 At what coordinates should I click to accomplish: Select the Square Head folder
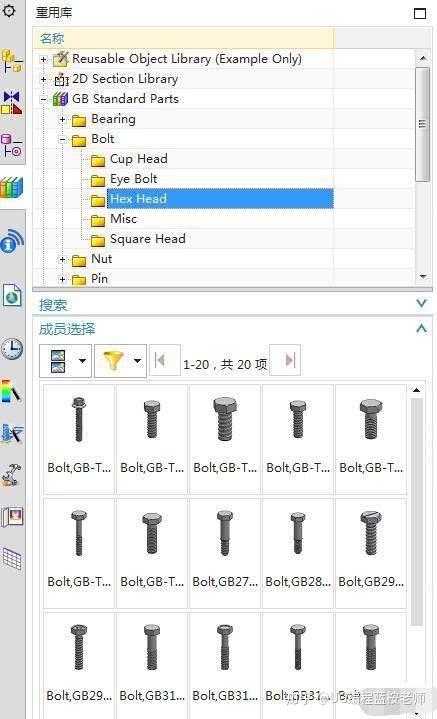[x=148, y=239]
